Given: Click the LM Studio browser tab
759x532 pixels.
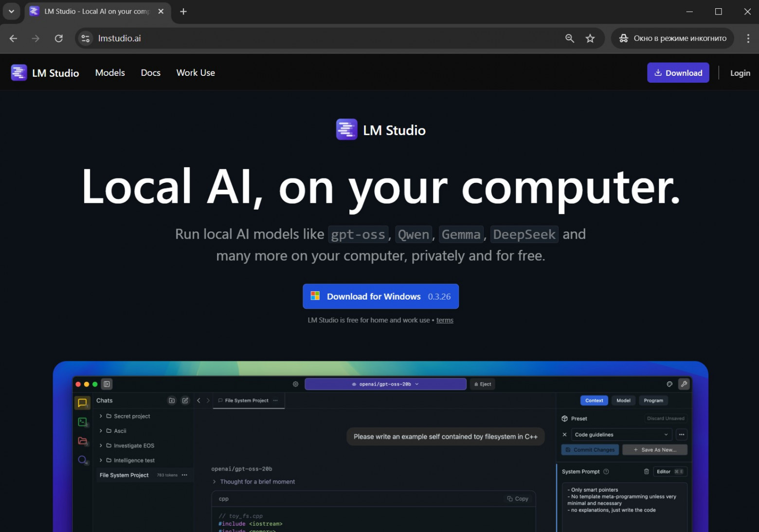Looking at the screenshot, I should [97, 12].
